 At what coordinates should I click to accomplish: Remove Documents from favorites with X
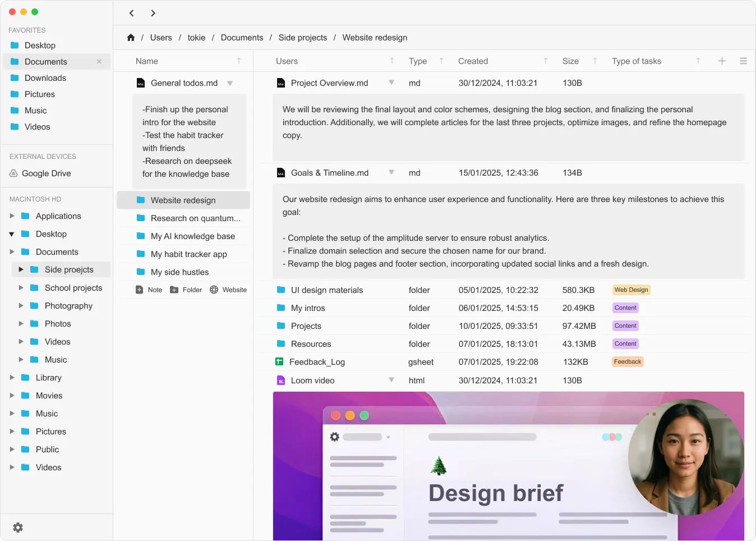[99, 62]
